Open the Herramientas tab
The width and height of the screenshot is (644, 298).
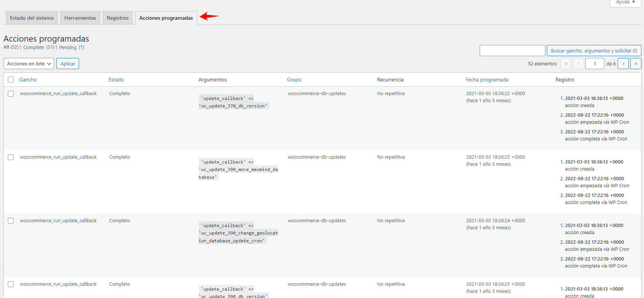[80, 18]
